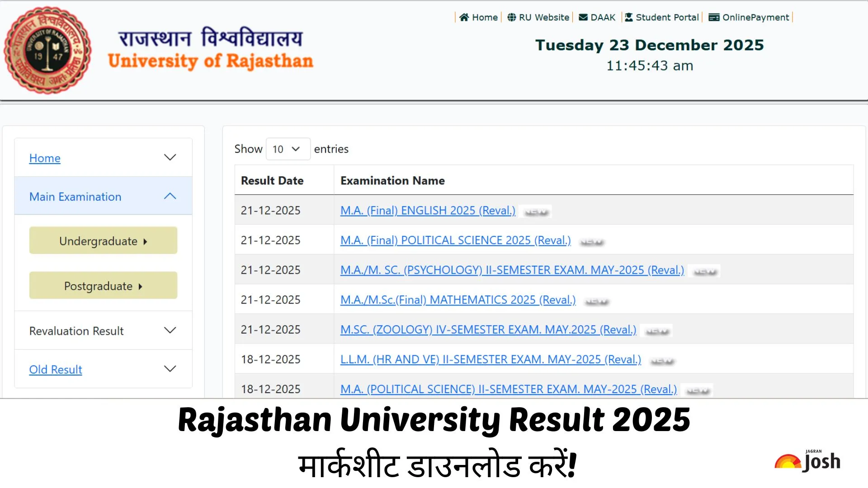Open the Old Result sidebar link
The image size is (868, 488).
pyautogui.click(x=56, y=370)
